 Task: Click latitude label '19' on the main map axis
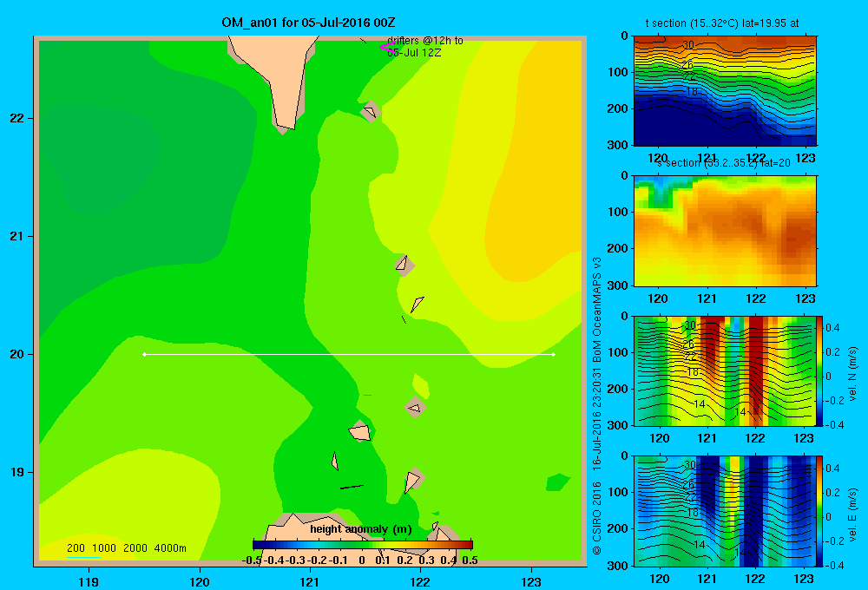coord(17,472)
